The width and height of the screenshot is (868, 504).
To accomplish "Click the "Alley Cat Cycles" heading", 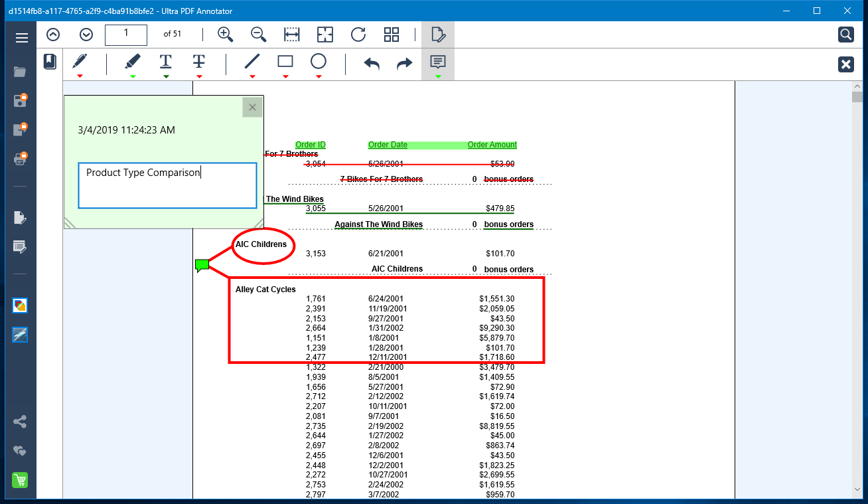I will [265, 290].
